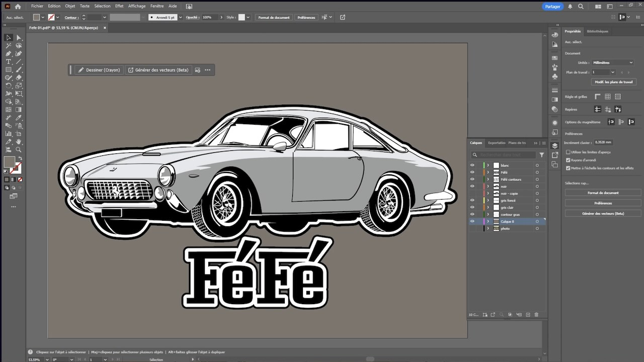Expand the photo layer contents
Screen dimensions: 644x362
[488, 229]
